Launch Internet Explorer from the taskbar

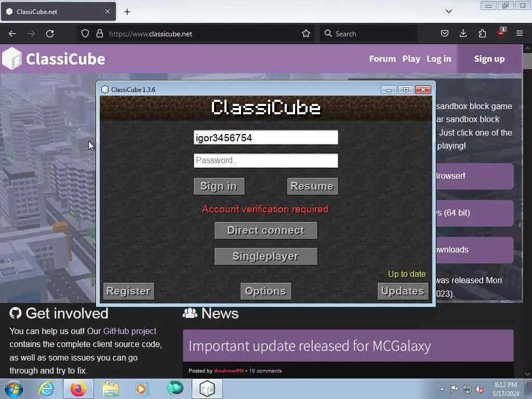pos(46,389)
